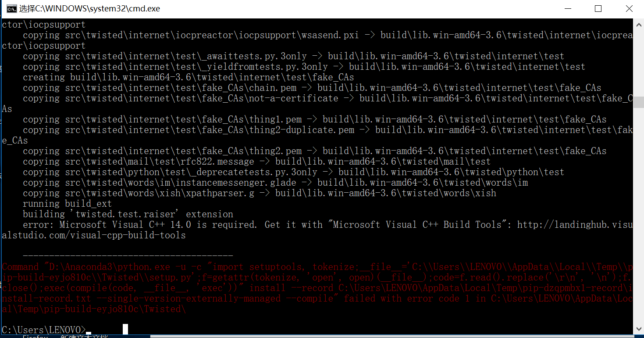644x338 pixels.
Task: Click the 'building twisted.test.raiser extension' line
Action: (x=128, y=214)
